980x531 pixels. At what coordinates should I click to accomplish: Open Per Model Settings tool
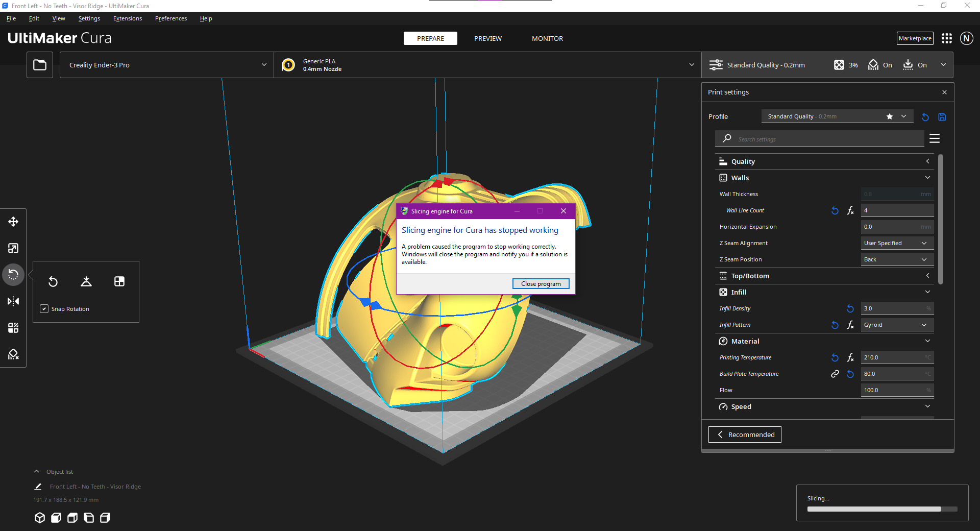tap(13, 328)
